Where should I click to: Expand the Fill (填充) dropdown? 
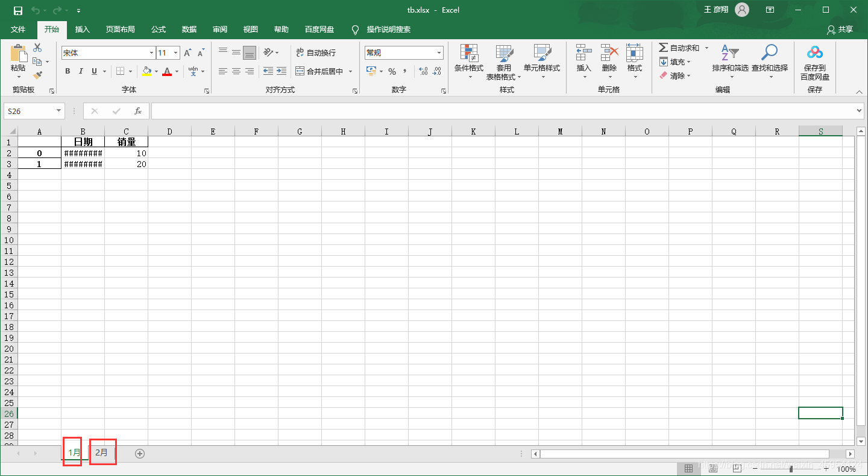tap(688, 62)
